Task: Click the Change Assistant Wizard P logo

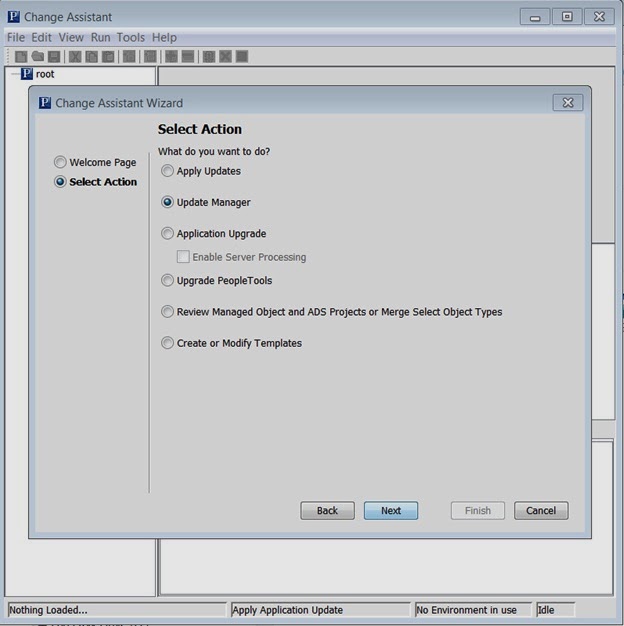Action: pos(45,103)
